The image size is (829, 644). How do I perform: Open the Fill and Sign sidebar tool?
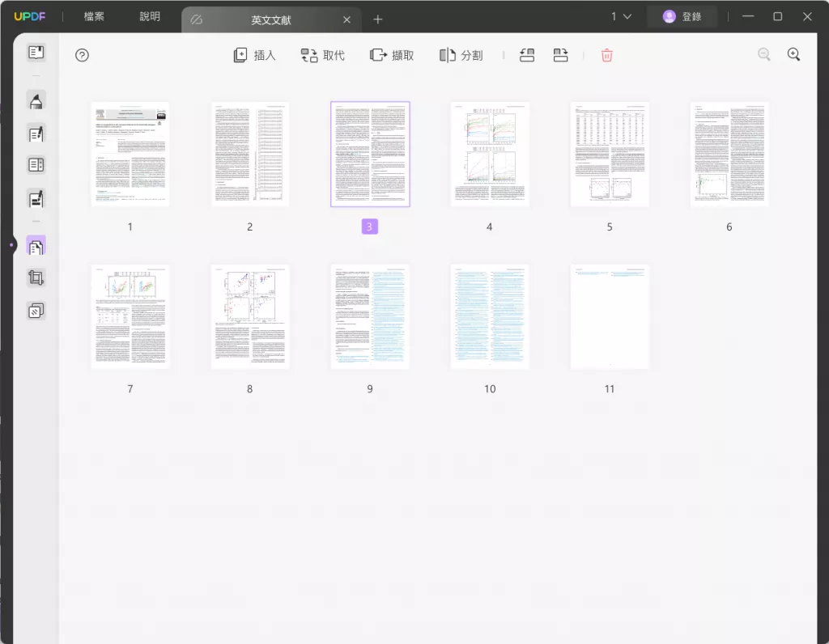[x=36, y=199]
